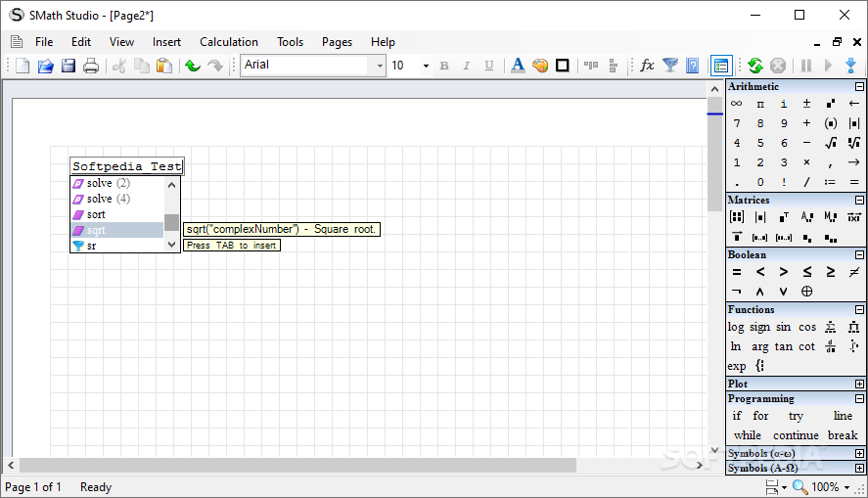This screenshot has height=498, width=868.
Task: Collapse the Matrices panel
Action: [859, 201]
